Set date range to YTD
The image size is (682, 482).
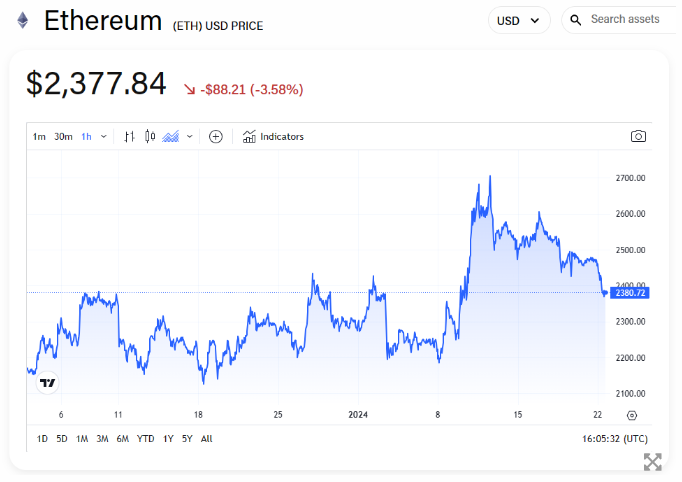145,439
